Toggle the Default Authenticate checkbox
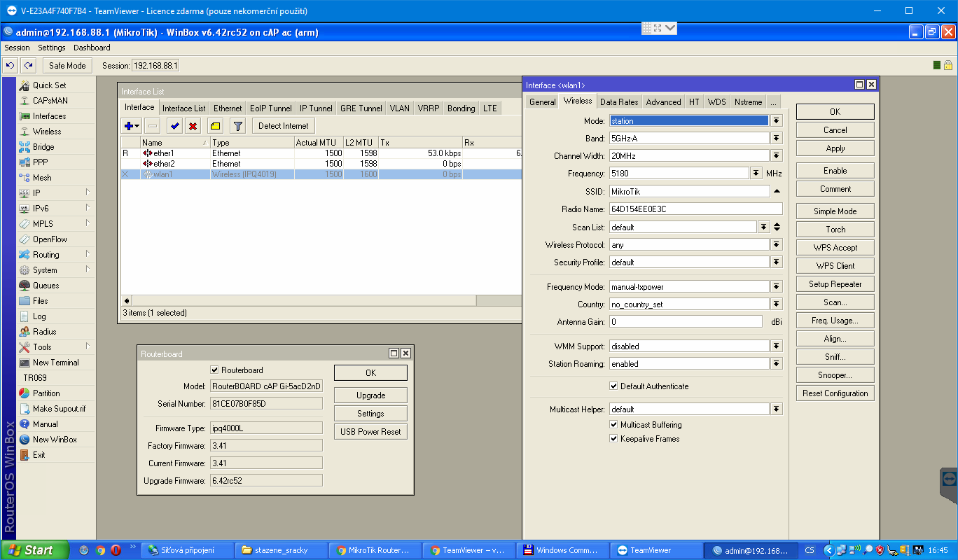Screen dimensions: 958x560 click(614, 386)
